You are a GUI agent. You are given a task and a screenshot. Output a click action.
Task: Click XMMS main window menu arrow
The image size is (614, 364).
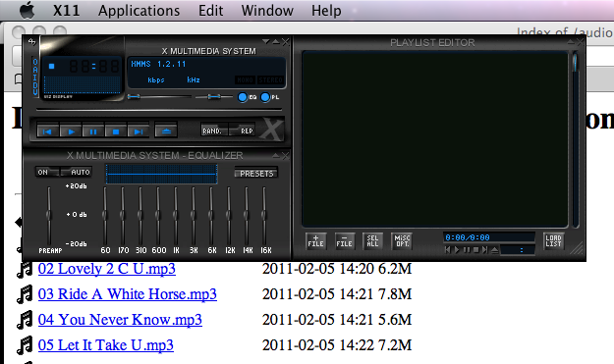(266, 41)
